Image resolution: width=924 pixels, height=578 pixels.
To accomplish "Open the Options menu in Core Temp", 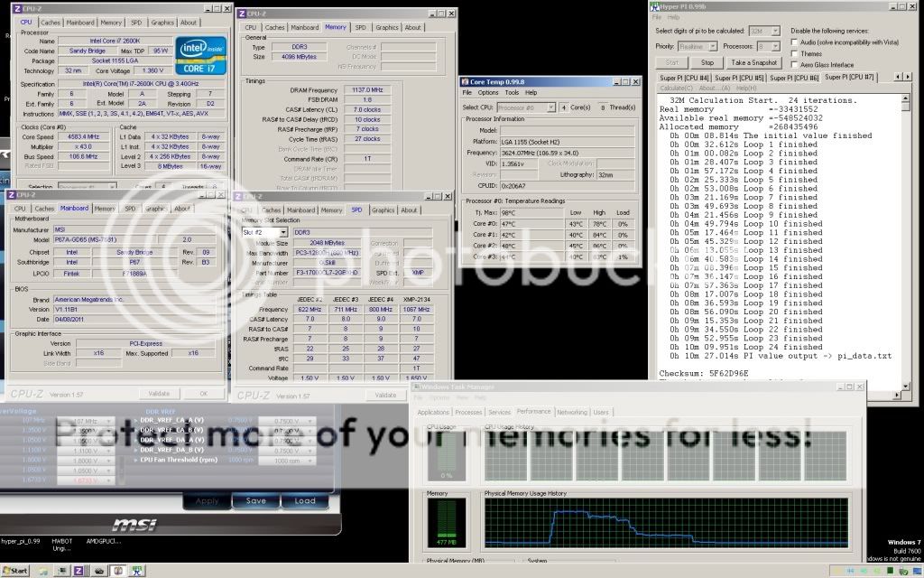I will 488,92.
